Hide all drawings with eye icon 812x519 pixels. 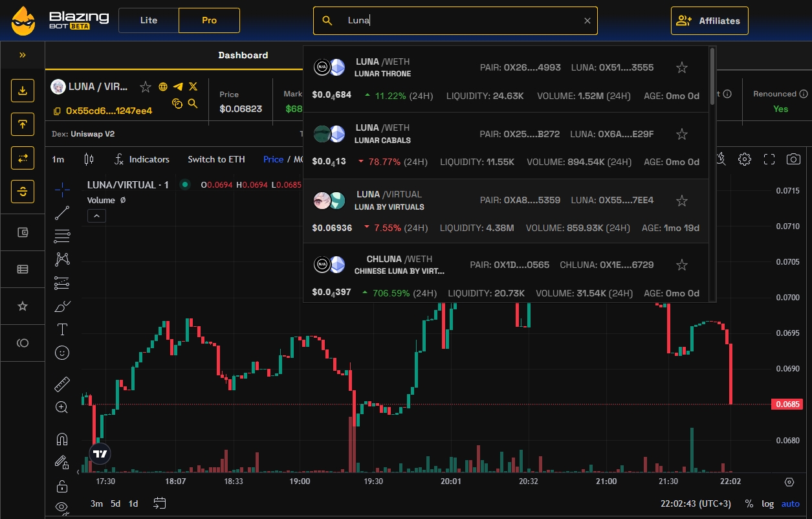(x=62, y=507)
